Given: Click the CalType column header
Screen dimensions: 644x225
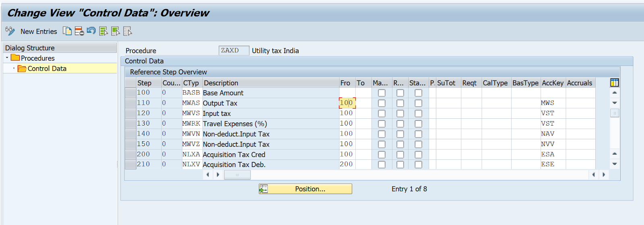Looking at the screenshot, I should point(496,83).
